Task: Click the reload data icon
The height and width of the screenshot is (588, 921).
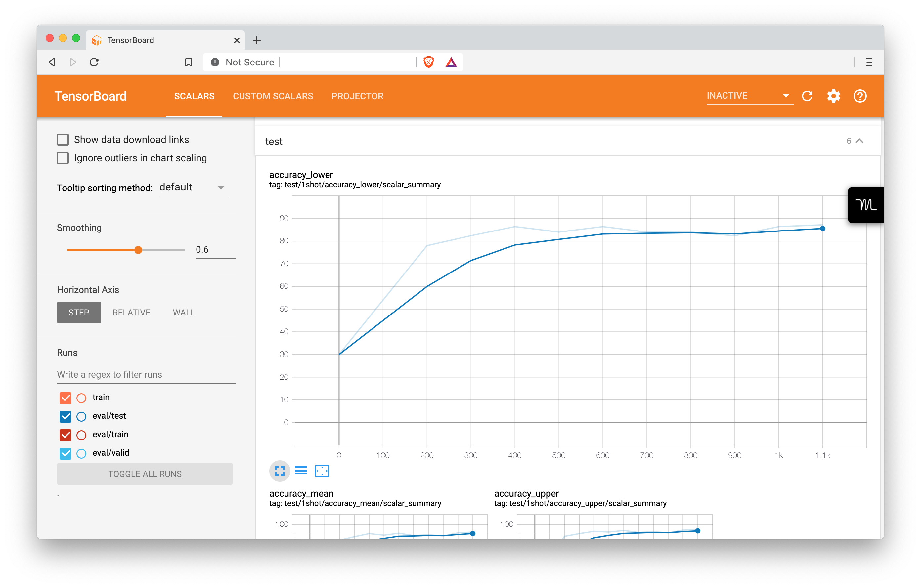Action: click(807, 96)
